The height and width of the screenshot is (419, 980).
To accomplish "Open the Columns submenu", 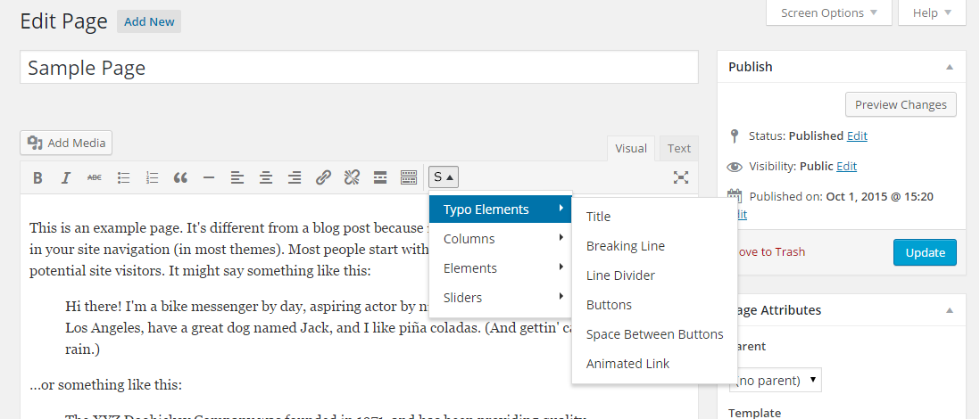I will pos(501,239).
